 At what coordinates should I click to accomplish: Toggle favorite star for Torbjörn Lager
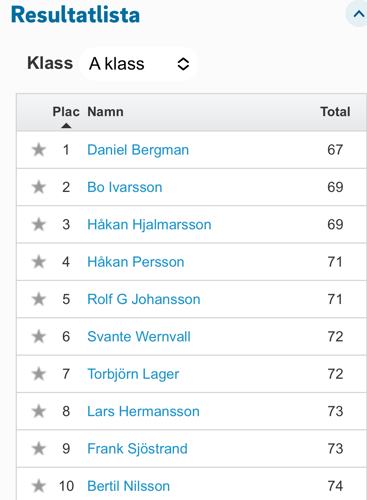(x=39, y=374)
